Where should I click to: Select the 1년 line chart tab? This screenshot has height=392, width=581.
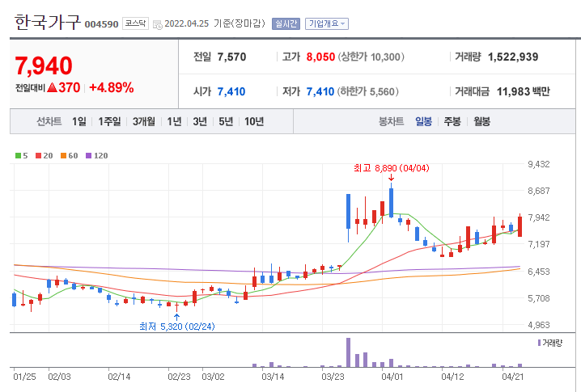174,121
